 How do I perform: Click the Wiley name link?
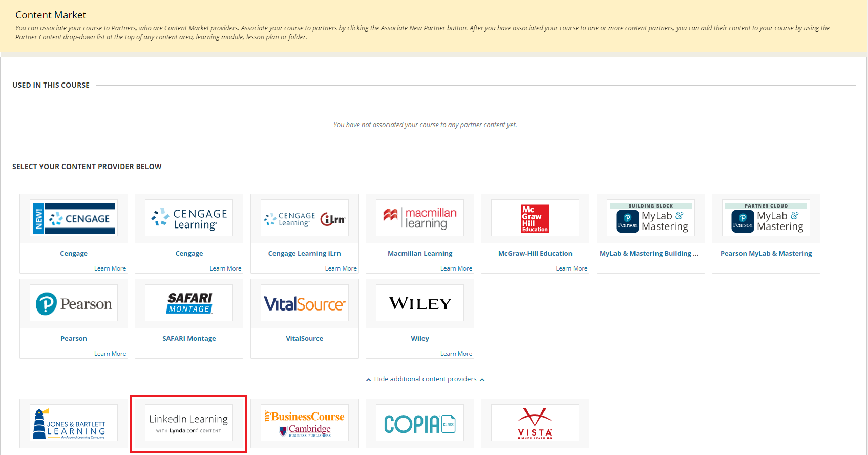tap(420, 339)
